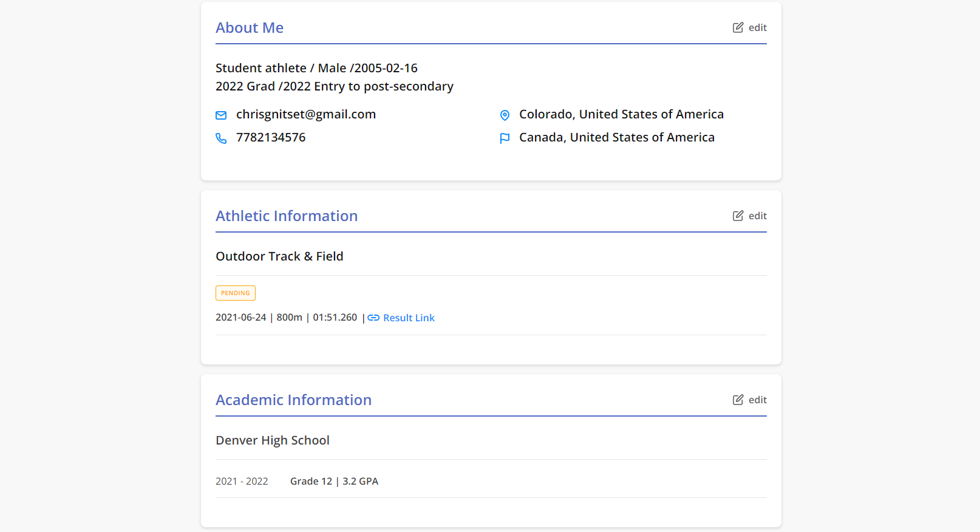Image resolution: width=980 pixels, height=532 pixels.
Task: Select the email chrisgnitset@gmail.com
Action: 306,114
